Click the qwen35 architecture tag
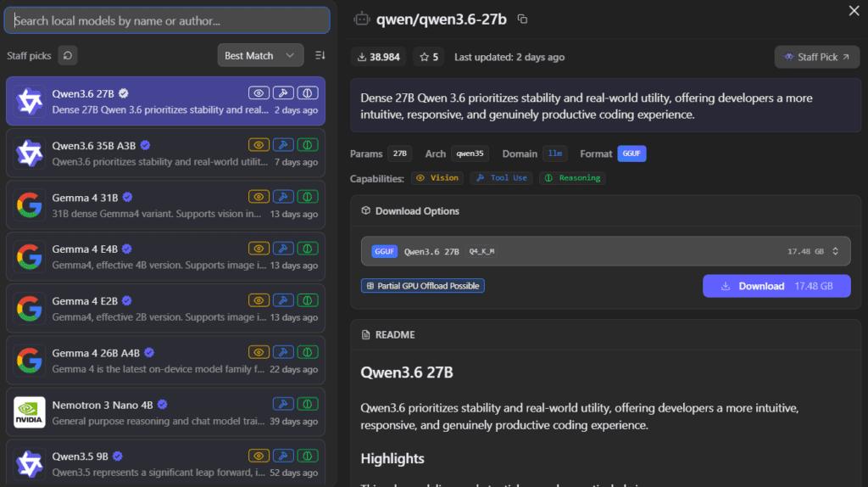868x487 pixels. pyautogui.click(x=470, y=154)
